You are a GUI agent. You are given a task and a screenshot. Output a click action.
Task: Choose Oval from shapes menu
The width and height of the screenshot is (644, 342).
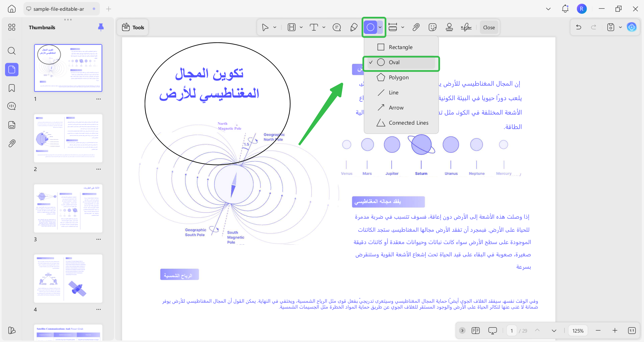click(x=401, y=62)
